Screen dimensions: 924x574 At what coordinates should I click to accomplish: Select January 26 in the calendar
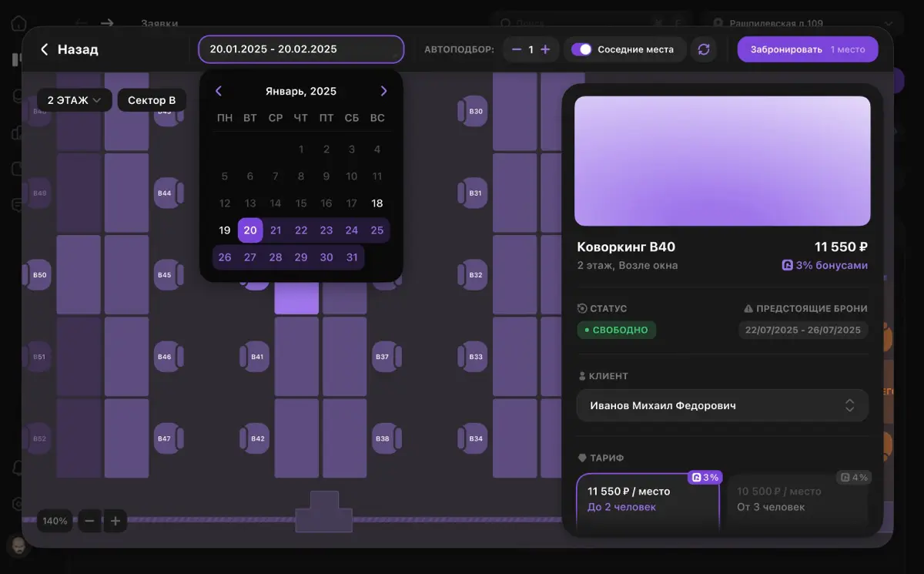[x=225, y=257]
